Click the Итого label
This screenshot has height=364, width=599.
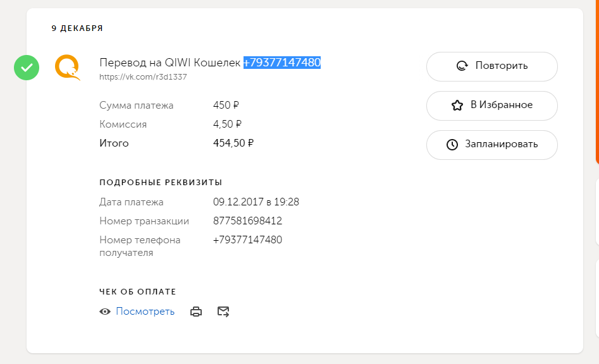[x=114, y=143]
